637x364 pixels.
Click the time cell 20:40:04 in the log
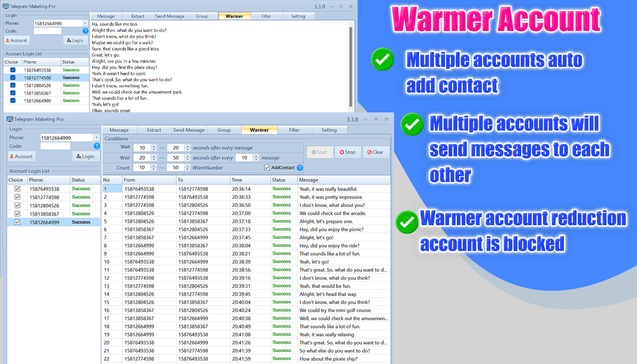pyautogui.click(x=241, y=303)
